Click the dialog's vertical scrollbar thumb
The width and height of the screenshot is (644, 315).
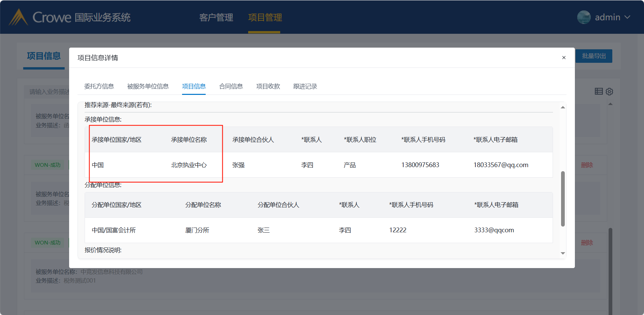(563, 199)
